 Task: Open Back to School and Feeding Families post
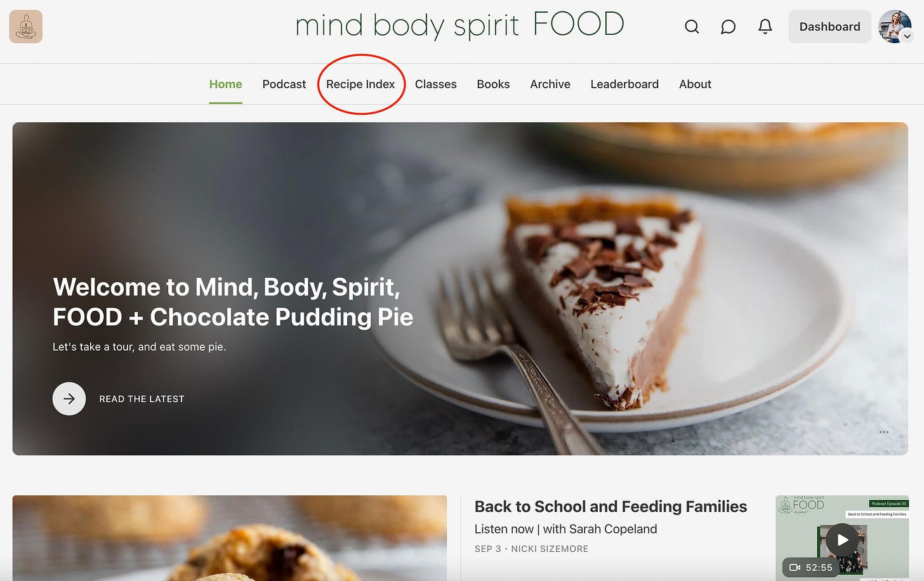tap(610, 507)
